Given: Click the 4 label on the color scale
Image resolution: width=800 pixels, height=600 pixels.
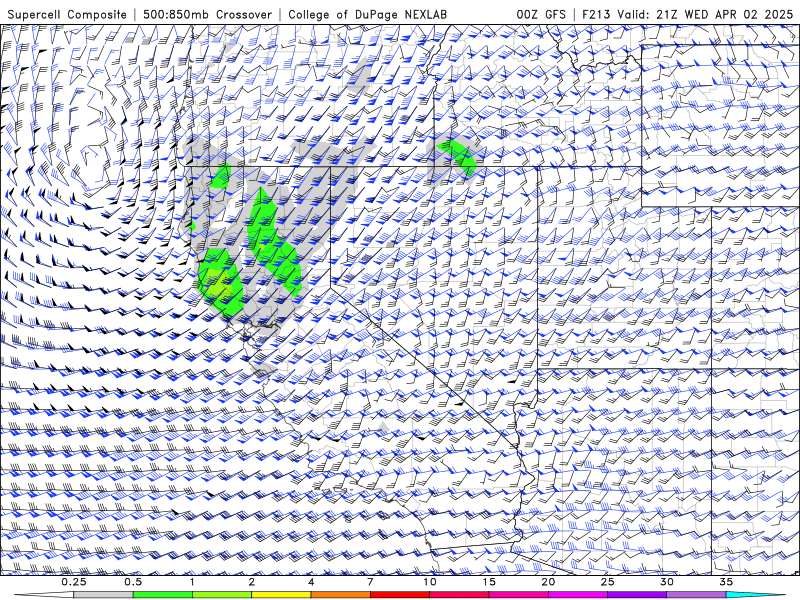Looking at the screenshot, I should 311,582.
